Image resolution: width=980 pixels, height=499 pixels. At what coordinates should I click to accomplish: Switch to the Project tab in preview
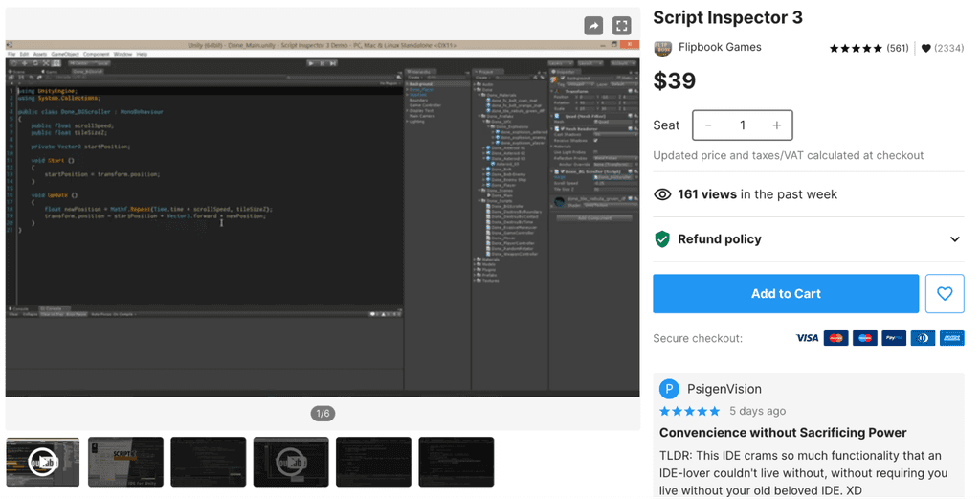click(x=488, y=72)
